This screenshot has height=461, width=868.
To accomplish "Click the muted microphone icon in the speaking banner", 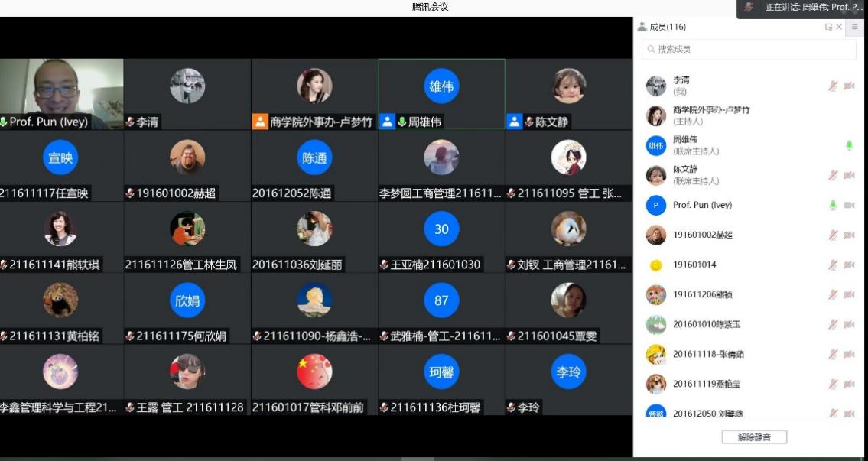I will 749,7.
